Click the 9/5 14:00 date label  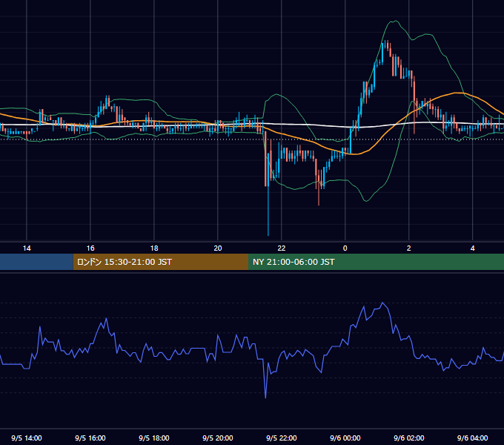coord(27,438)
